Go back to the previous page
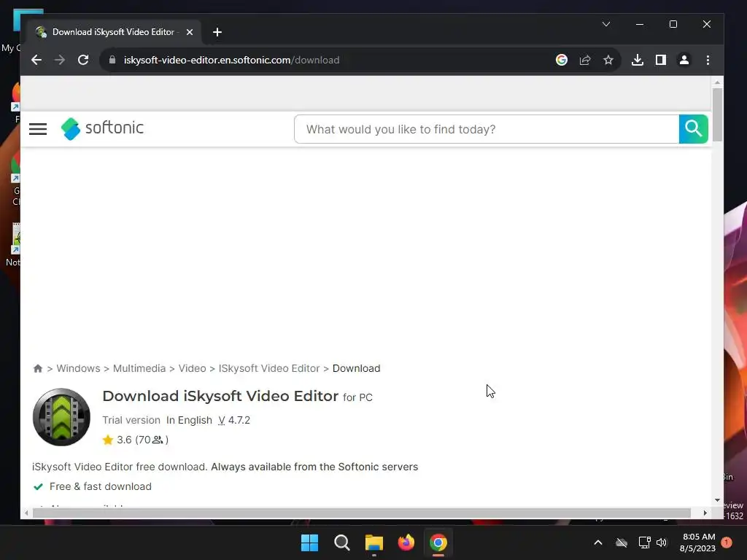This screenshot has width=747, height=560. (x=36, y=60)
